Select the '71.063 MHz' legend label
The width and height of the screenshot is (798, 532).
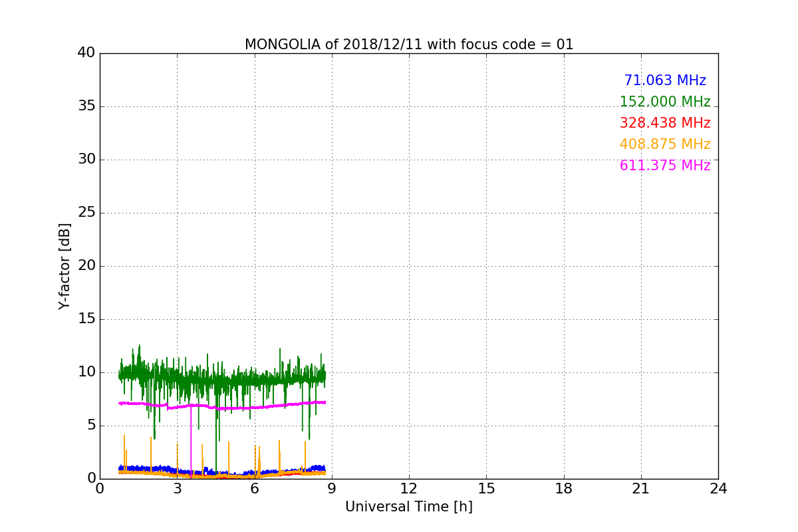pos(665,80)
